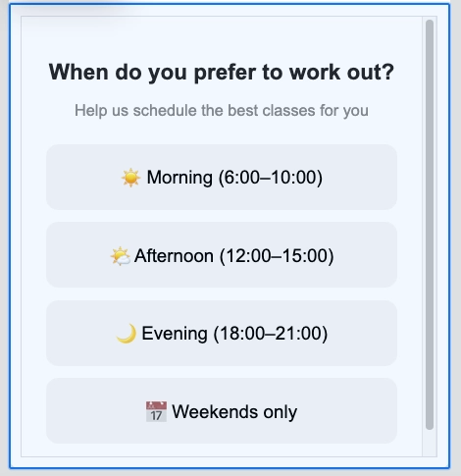Pick the Evening (18:00–21:00) workout option

222,333
